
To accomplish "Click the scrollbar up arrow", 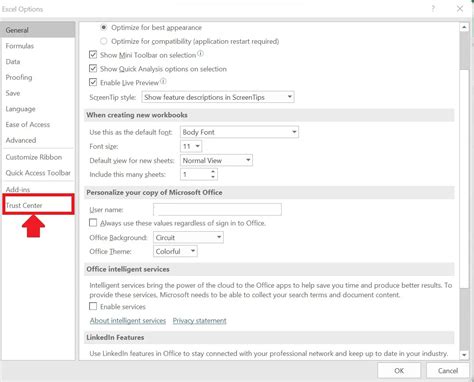I will click(464, 27).
